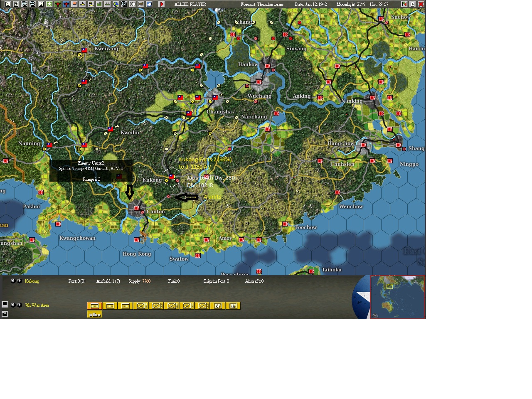Click the red X exit icon at top right
The height and width of the screenshot is (399, 532).
click(x=421, y=4)
